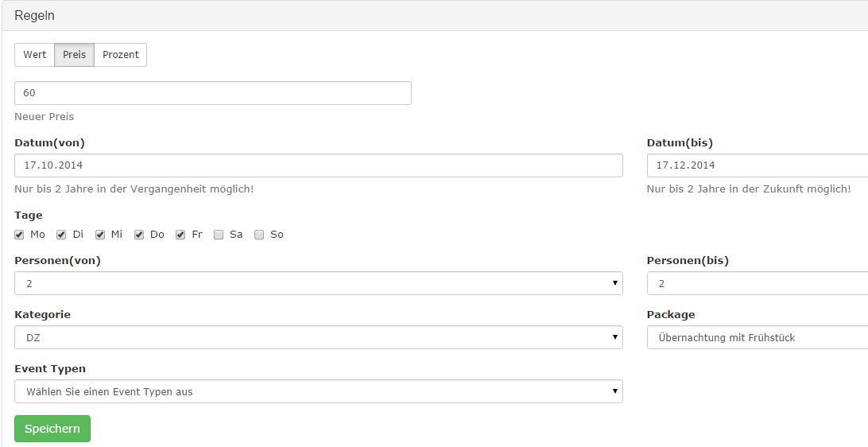Uncheck the Do day checkbox

(139, 235)
